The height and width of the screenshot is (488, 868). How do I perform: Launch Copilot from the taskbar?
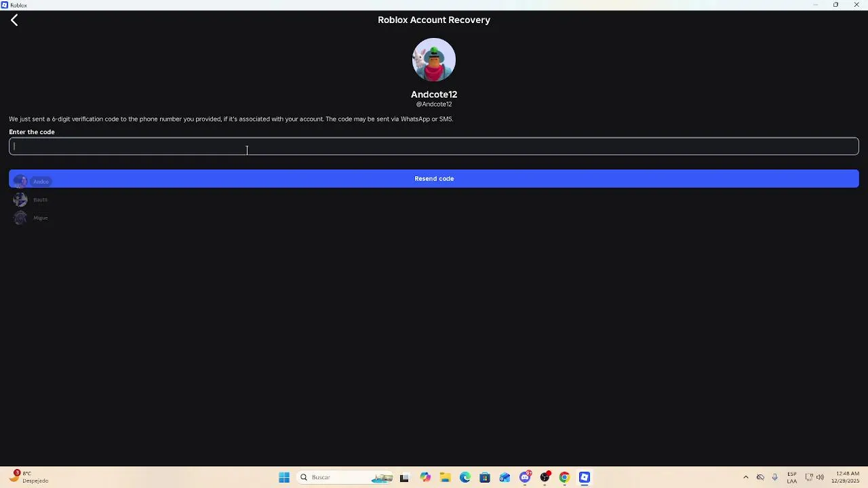[425, 477]
